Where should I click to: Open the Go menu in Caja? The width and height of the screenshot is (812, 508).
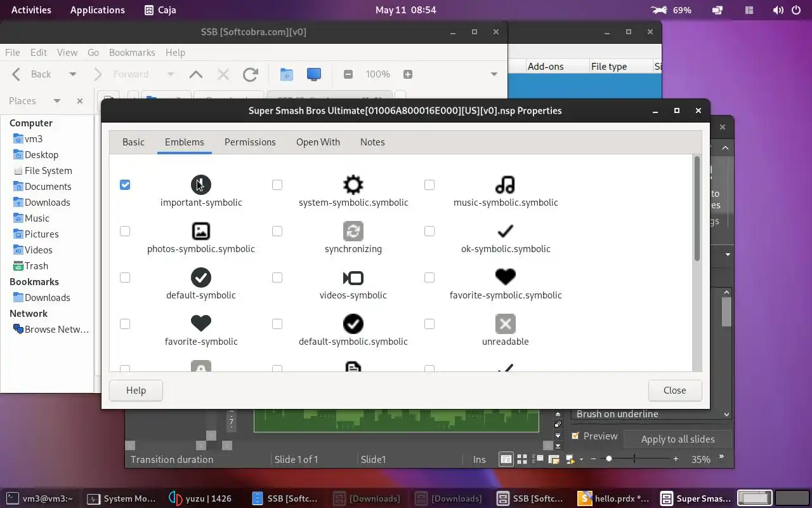click(93, 53)
